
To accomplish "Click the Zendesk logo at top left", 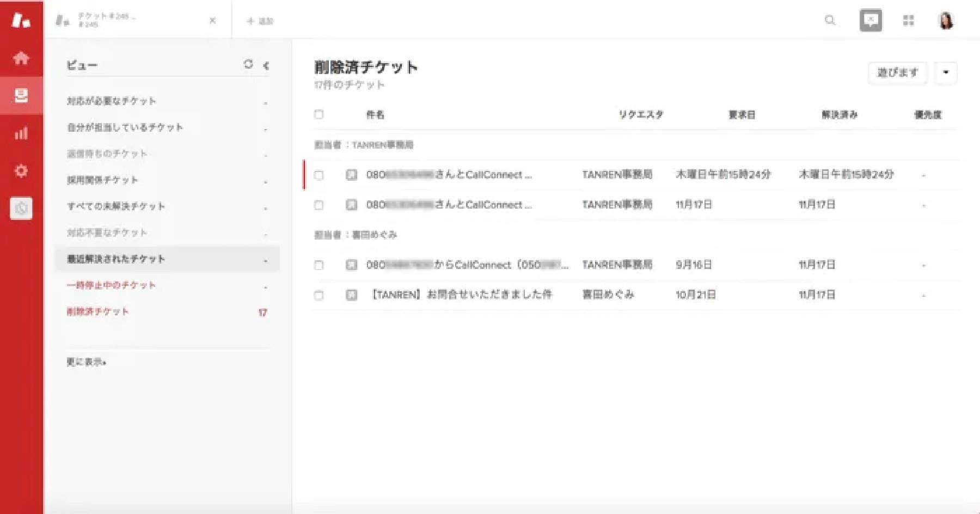I will pos(21,21).
